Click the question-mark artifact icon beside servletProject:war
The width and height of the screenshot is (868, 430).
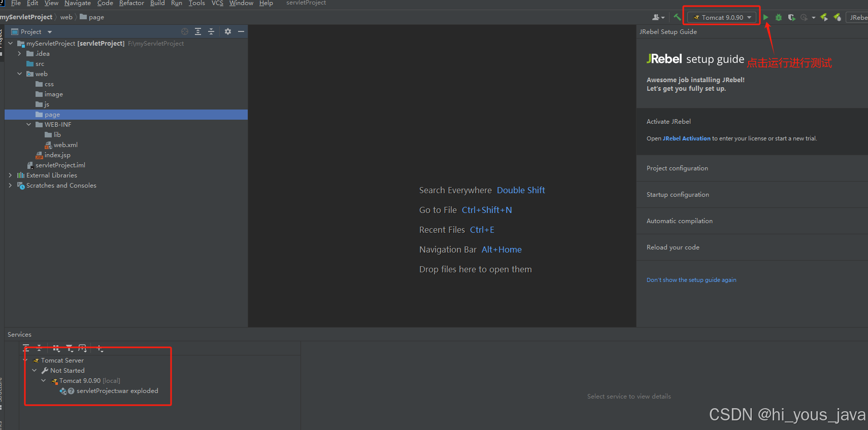click(x=71, y=391)
